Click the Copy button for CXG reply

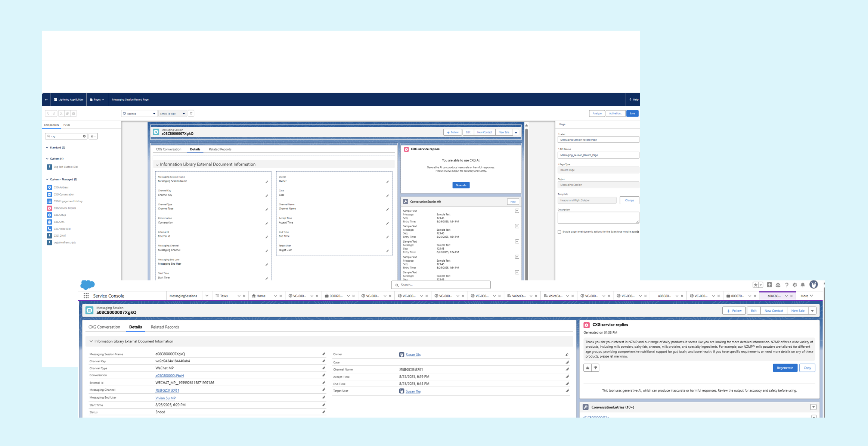pos(807,368)
